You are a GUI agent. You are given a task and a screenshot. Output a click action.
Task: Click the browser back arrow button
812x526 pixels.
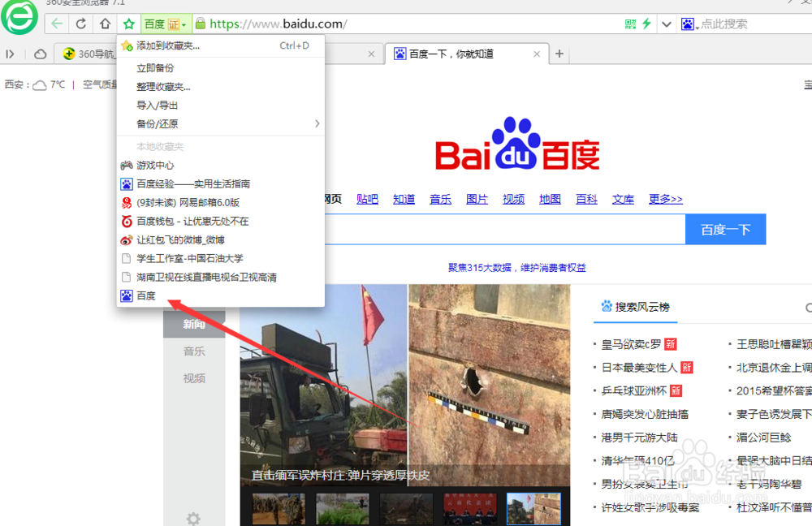(57, 24)
